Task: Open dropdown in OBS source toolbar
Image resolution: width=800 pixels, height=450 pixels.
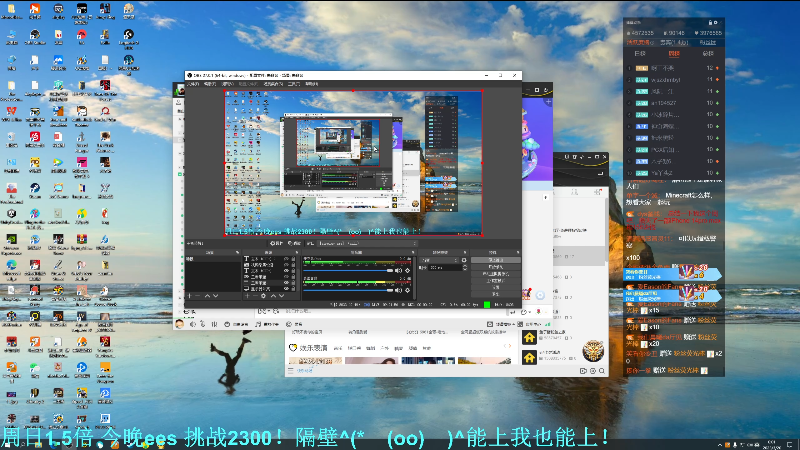Action: [367, 243]
